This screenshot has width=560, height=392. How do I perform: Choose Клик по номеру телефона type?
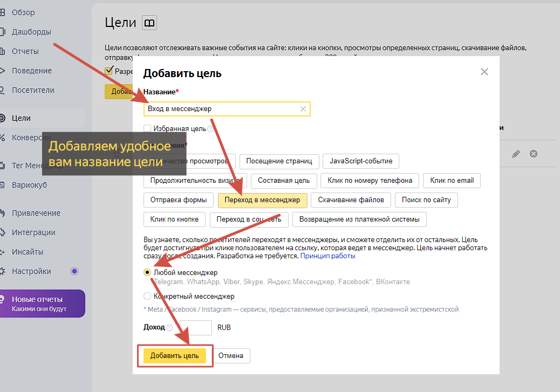370,181
